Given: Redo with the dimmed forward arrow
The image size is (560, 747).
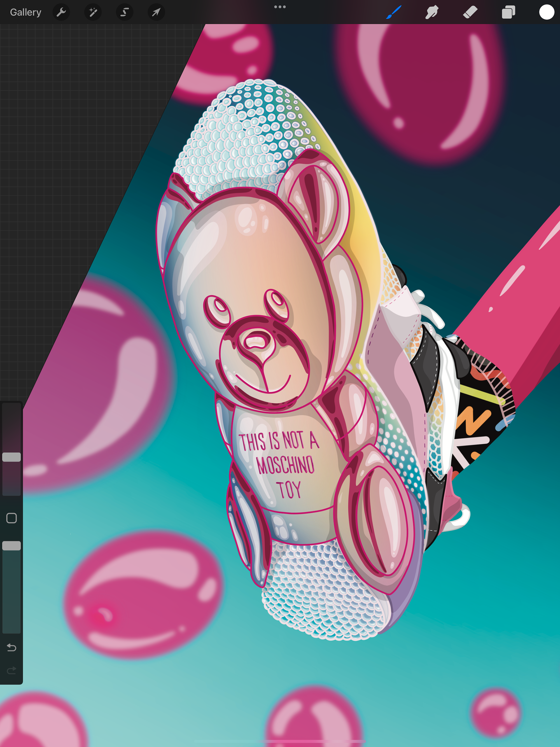Looking at the screenshot, I should click(11, 670).
